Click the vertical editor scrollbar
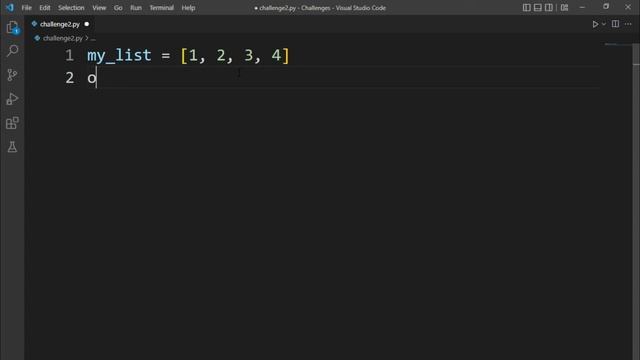 [x=636, y=201]
